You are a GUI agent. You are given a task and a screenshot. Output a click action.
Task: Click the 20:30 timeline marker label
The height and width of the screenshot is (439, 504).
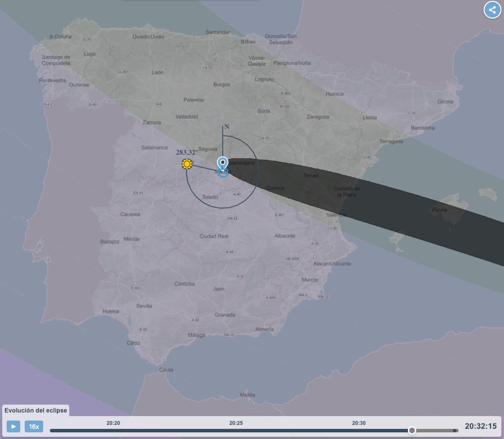point(359,423)
